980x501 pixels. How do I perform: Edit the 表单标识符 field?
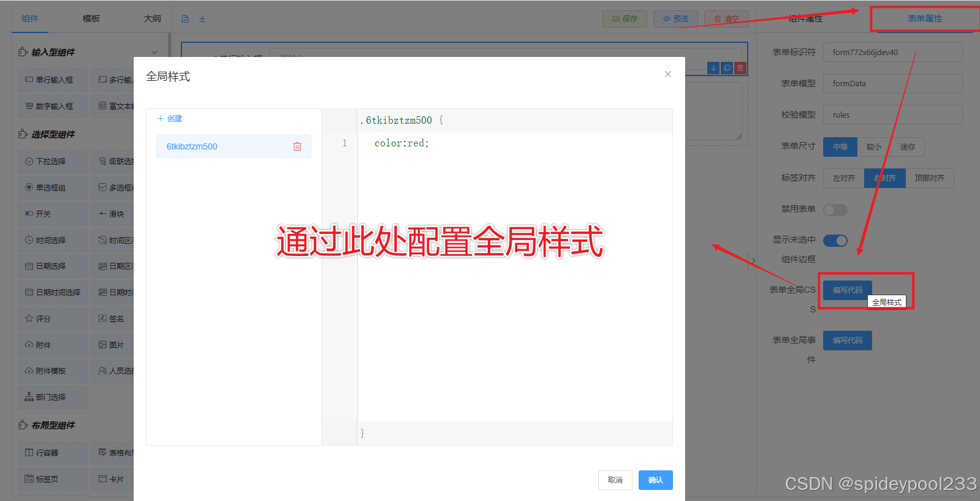[x=892, y=52]
